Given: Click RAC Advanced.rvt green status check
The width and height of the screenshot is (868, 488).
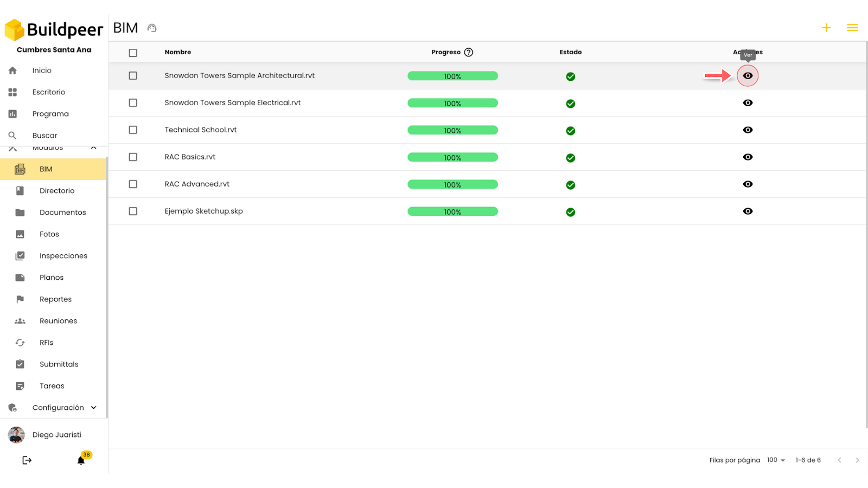Looking at the screenshot, I should pos(571,185).
